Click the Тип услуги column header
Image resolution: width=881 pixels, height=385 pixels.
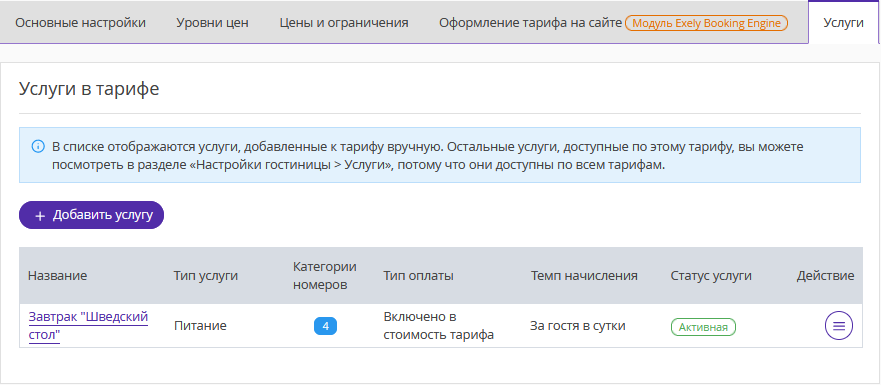pyautogui.click(x=206, y=275)
